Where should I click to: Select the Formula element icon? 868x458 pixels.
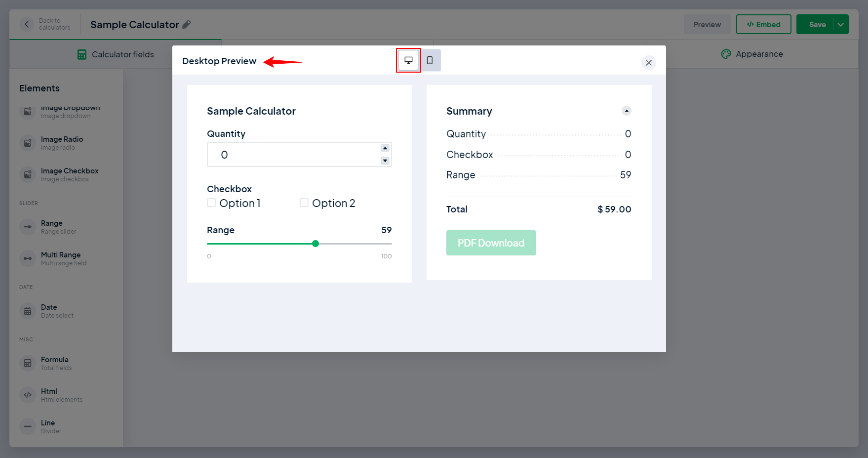point(28,363)
